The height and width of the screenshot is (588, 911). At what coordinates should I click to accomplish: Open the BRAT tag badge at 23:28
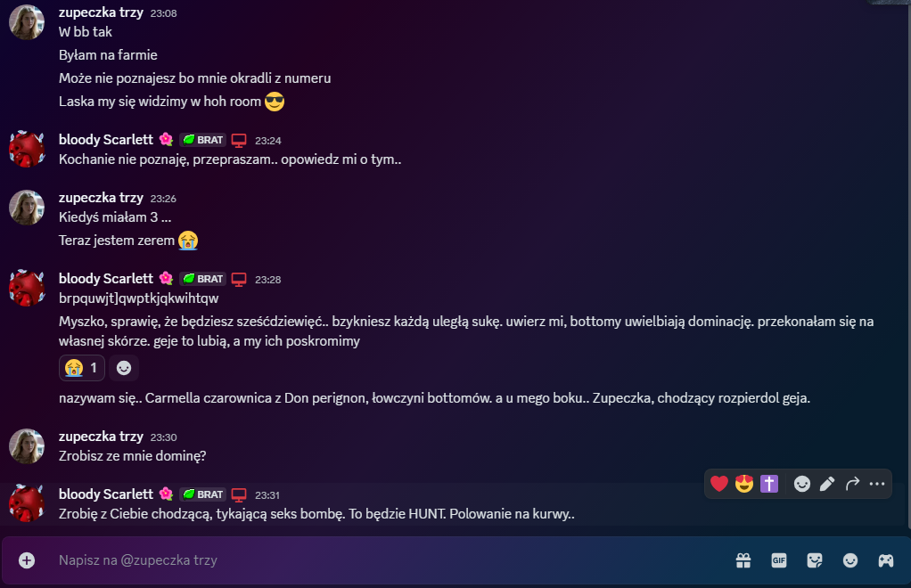(202, 279)
